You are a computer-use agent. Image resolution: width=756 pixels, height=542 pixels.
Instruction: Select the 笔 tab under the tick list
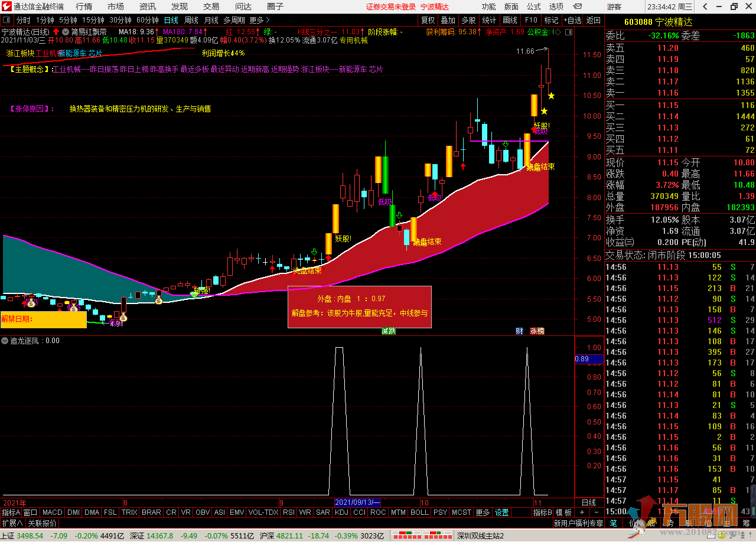click(613, 523)
